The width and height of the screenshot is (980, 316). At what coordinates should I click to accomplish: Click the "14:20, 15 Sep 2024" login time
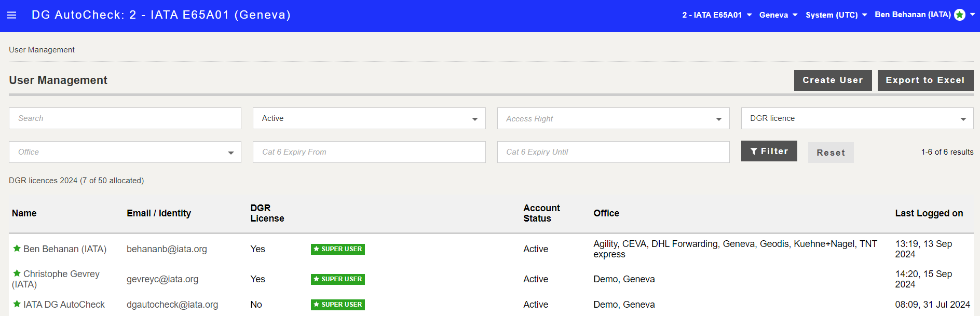[923, 279]
